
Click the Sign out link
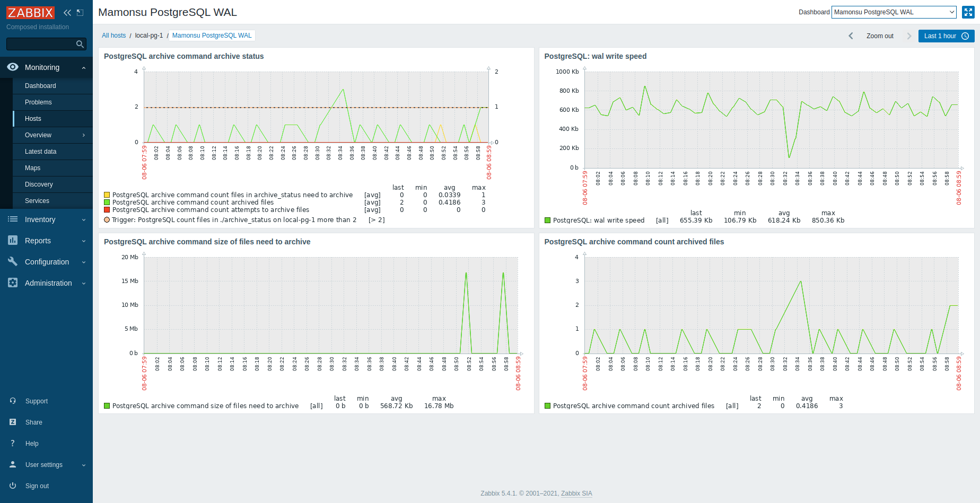tap(37, 486)
